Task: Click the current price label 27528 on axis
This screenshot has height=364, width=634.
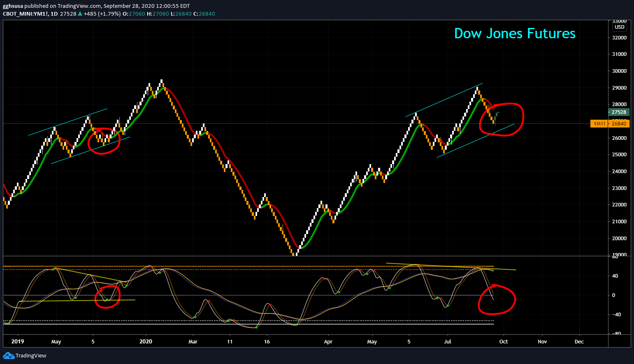Action: [619, 112]
